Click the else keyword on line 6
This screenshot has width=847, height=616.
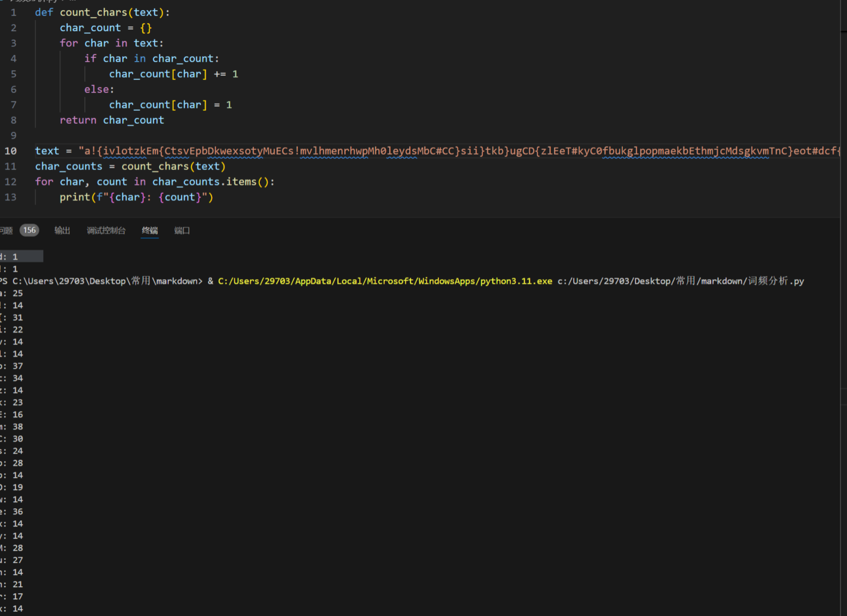pos(97,89)
